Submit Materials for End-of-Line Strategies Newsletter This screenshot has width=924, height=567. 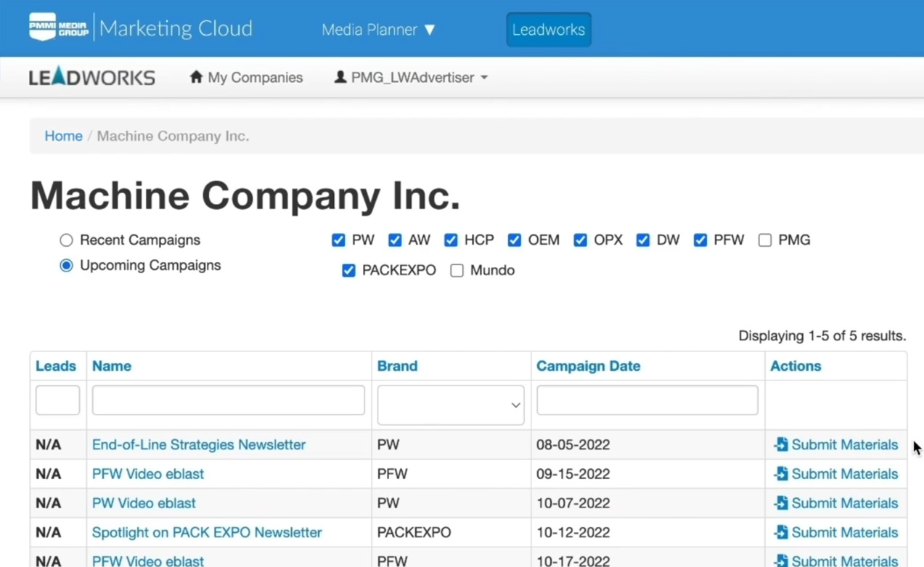click(836, 444)
